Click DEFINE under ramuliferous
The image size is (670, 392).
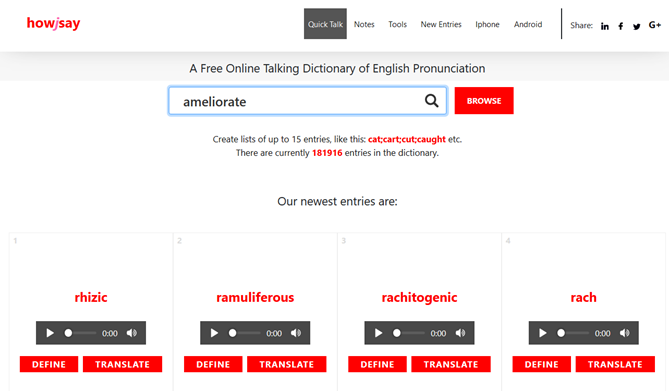point(213,364)
